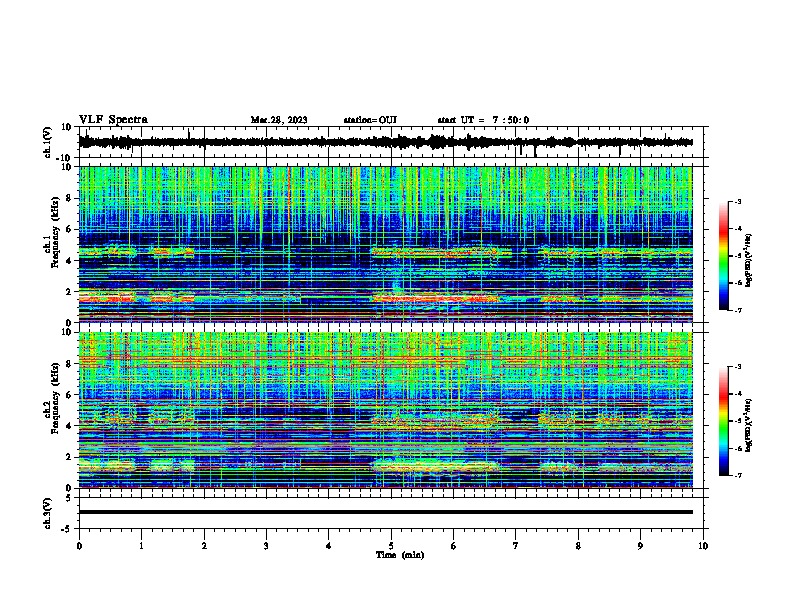Screen dimensions: 792x612
Task: Select the date text "Mar.28, 2023"
Action: pos(279,120)
